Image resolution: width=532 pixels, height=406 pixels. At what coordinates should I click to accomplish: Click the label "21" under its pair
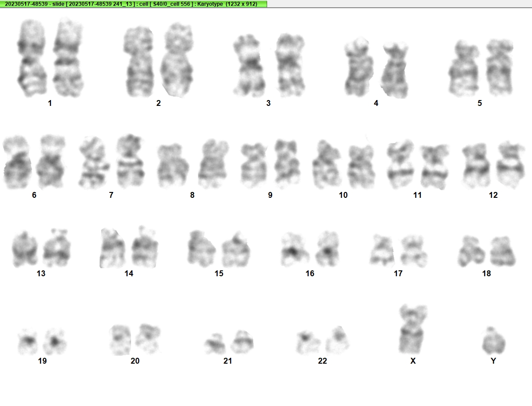pos(227,361)
